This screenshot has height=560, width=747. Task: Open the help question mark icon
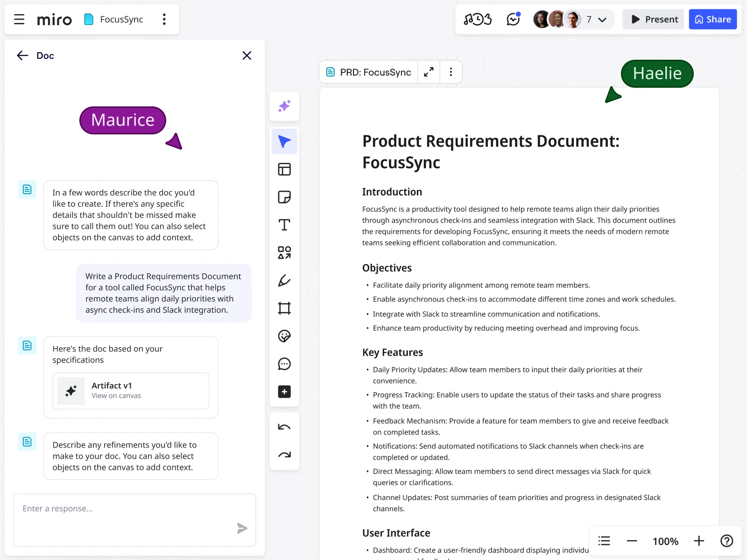727,541
